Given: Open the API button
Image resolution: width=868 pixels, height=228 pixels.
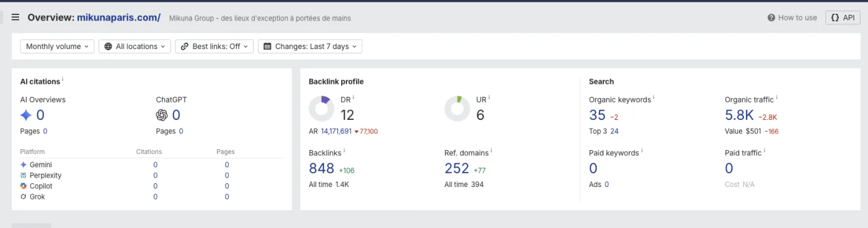Looking at the screenshot, I should [843, 18].
